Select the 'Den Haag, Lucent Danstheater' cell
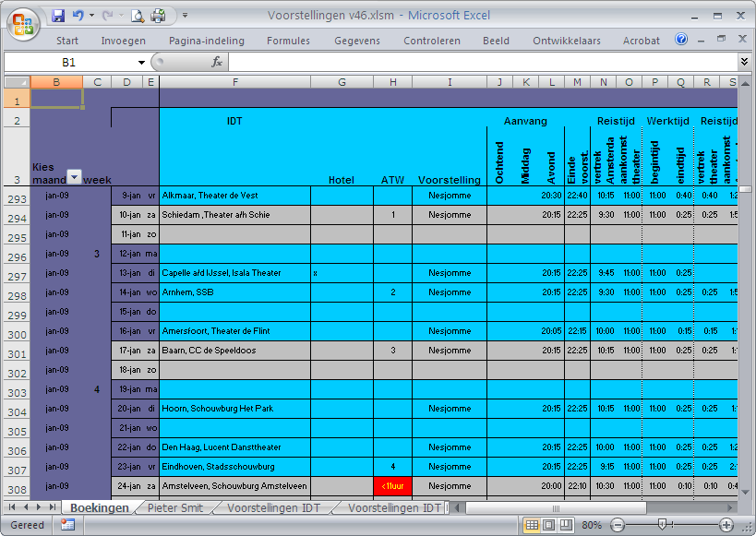Image resolution: width=756 pixels, height=536 pixels. [x=234, y=447]
